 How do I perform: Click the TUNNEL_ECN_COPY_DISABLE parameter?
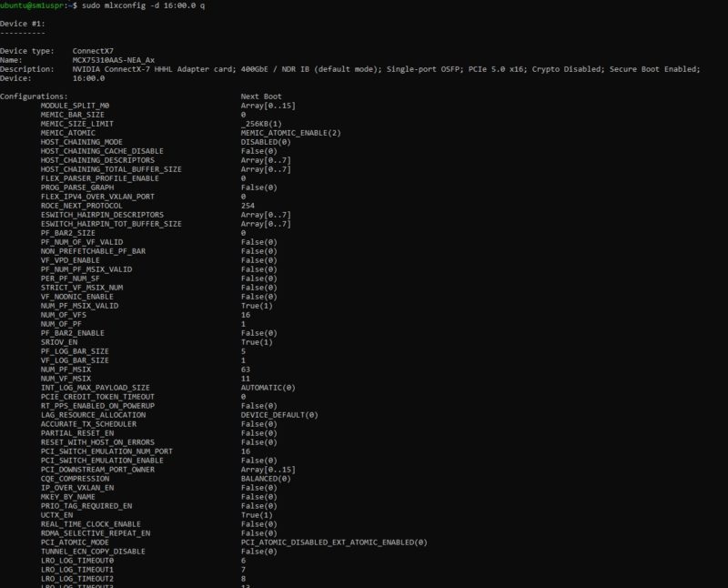point(93,551)
